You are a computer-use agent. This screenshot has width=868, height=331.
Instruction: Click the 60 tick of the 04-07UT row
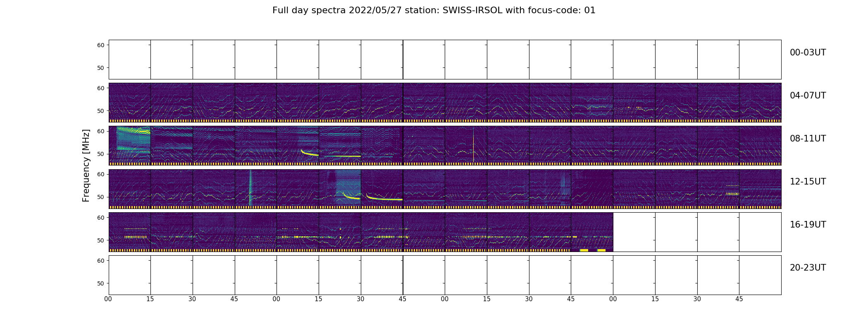(100, 88)
